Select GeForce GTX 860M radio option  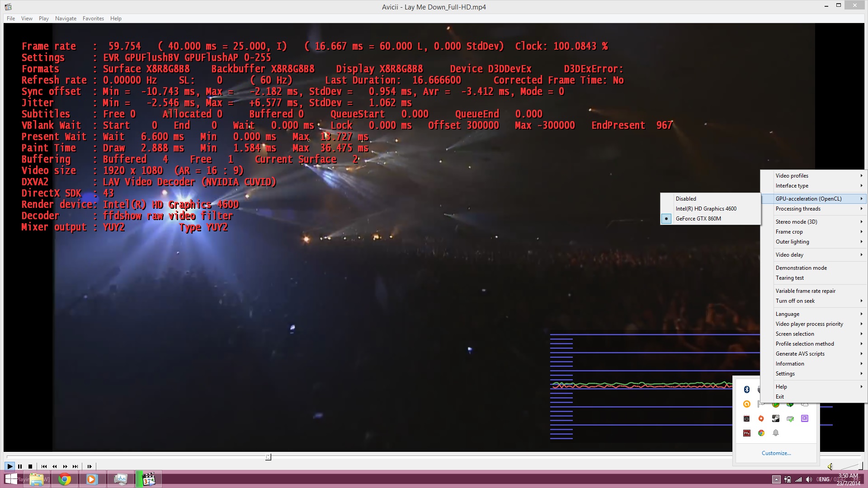[698, 219]
